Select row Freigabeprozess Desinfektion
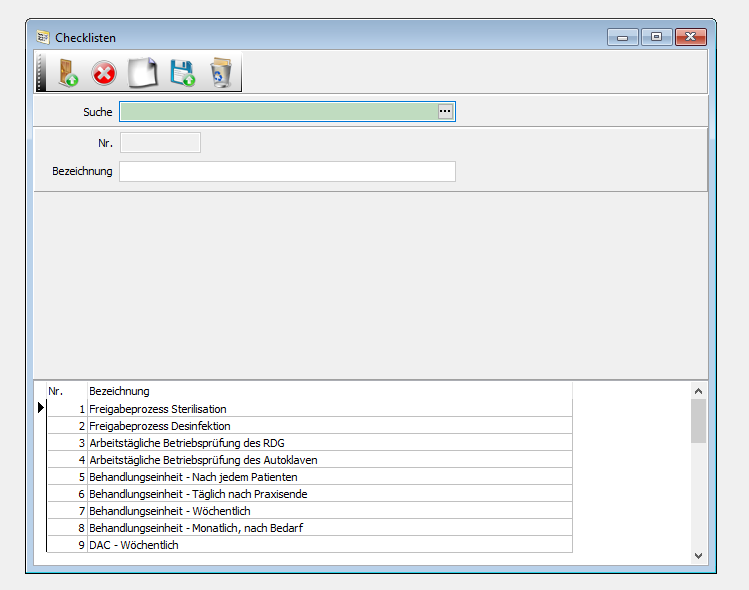The image size is (749, 590). click(x=160, y=426)
